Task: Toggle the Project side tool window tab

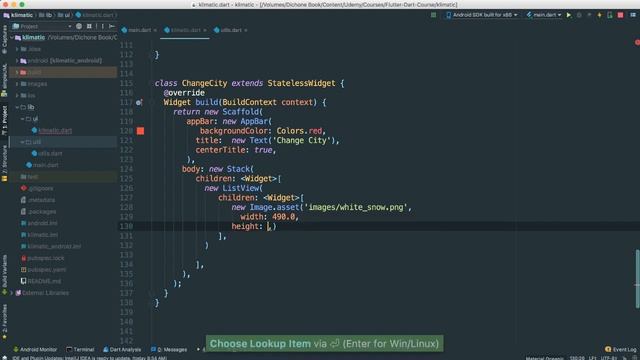Action: [x=4, y=120]
